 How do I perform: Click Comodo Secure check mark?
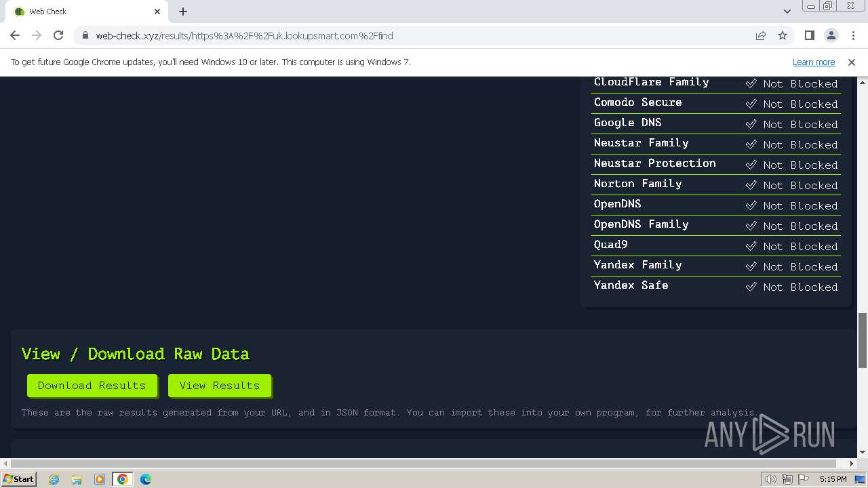click(x=751, y=104)
